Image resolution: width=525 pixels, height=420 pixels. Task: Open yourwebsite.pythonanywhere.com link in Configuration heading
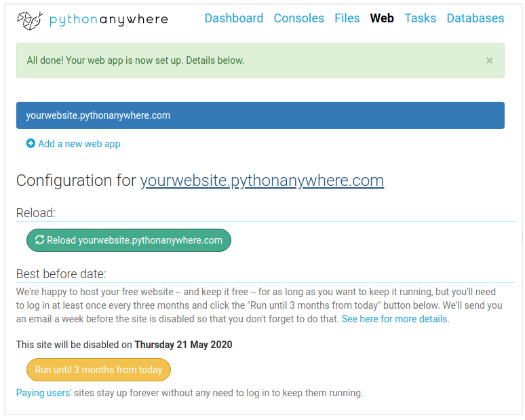click(x=262, y=180)
